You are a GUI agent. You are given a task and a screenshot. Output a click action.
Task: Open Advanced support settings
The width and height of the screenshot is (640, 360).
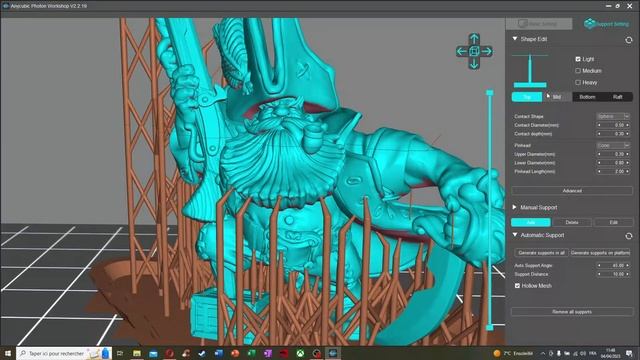click(x=572, y=191)
